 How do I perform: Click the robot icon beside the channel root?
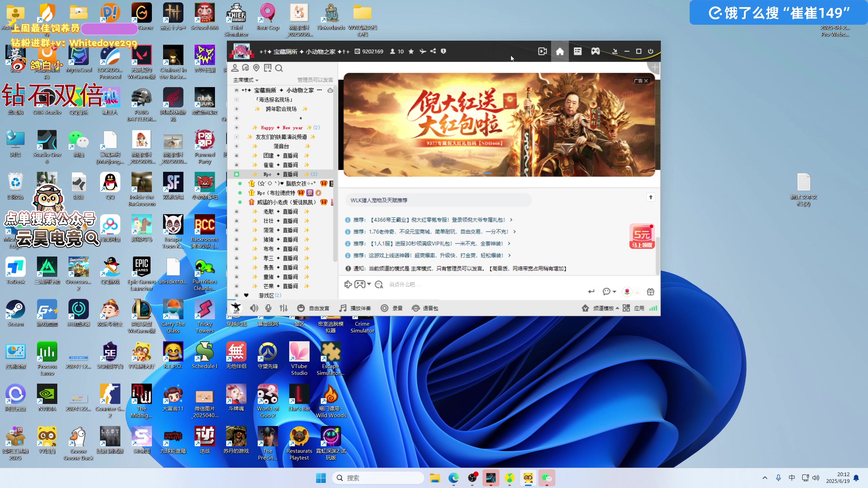(x=330, y=90)
